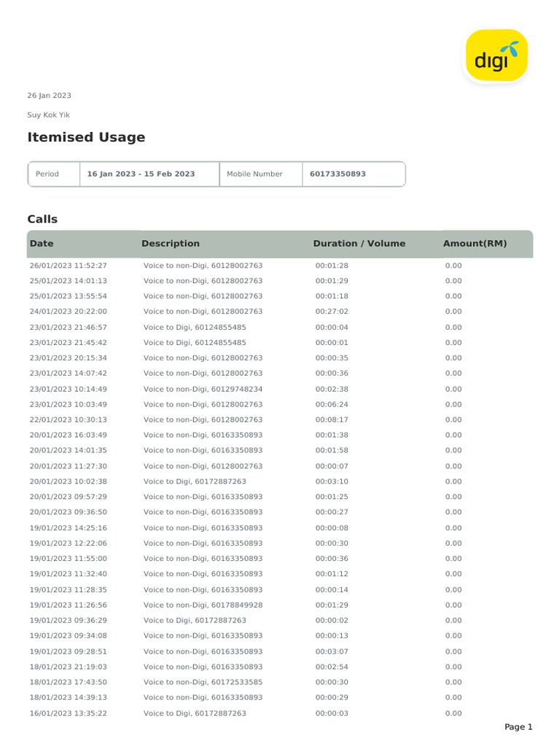
Task: Click the Amount(RM) column header
Action: click(x=475, y=244)
